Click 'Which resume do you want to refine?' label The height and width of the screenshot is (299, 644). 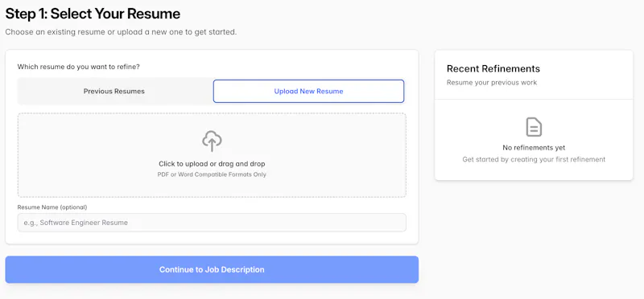[78, 67]
